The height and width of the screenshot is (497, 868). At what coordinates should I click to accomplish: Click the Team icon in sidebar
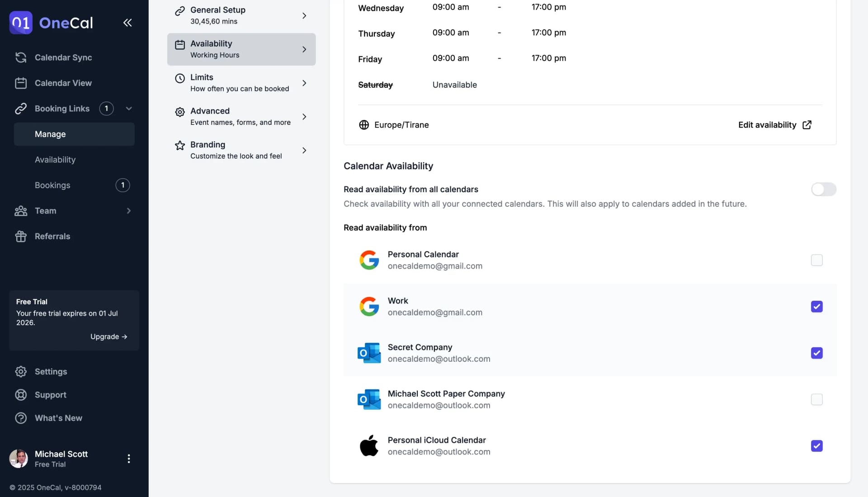(x=20, y=211)
